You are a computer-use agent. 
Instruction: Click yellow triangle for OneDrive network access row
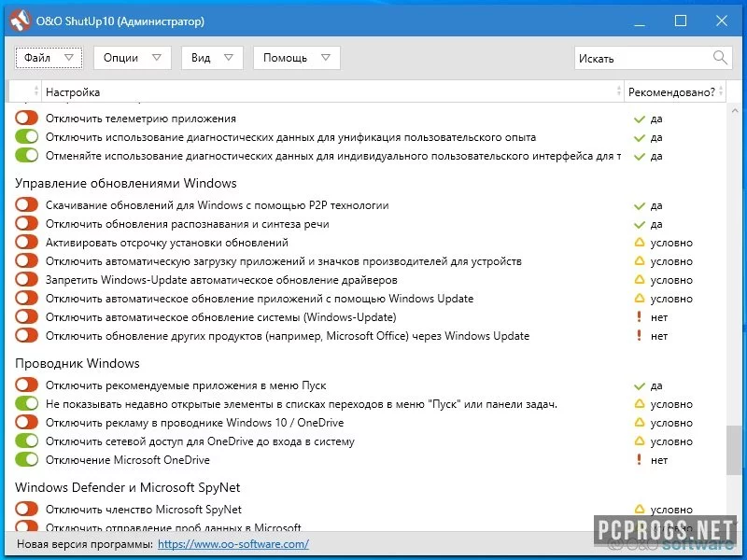[x=640, y=441]
